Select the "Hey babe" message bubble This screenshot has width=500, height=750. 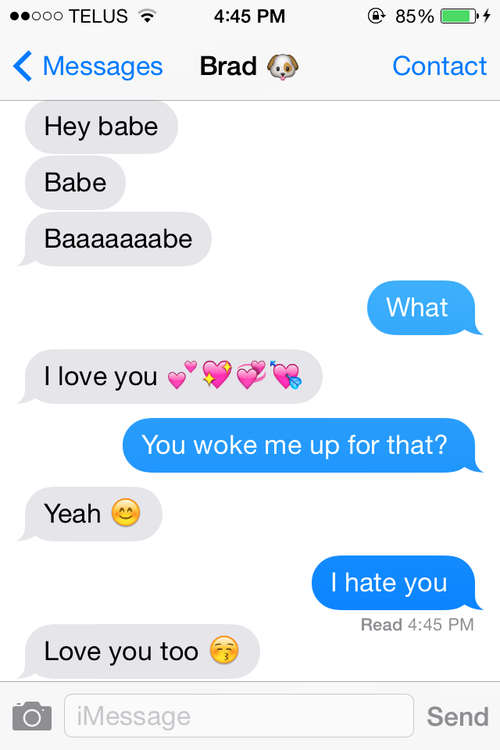coord(101,127)
